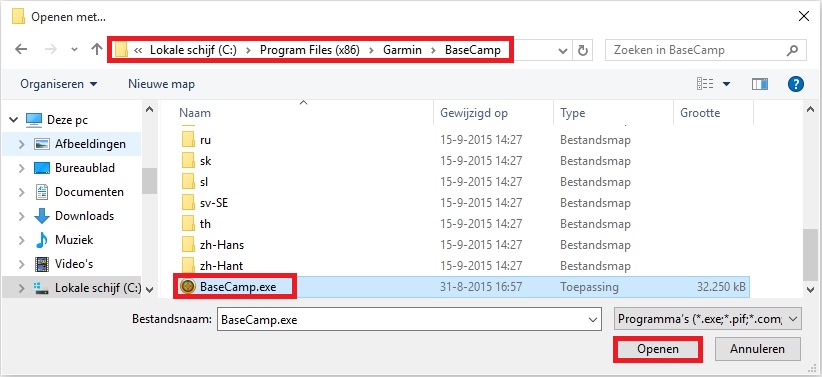This screenshot has width=822, height=377.
Task: Click the file list scrollbar down arrow
Action: [x=810, y=289]
